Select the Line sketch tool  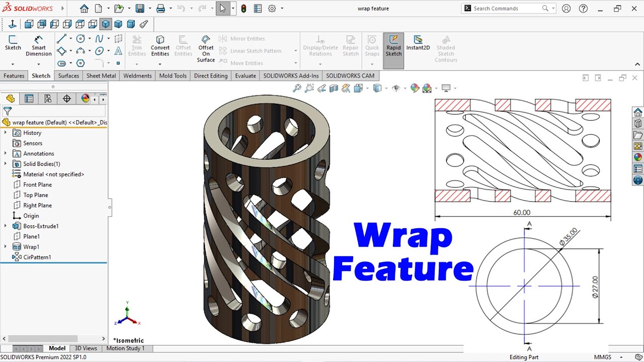pos(61,39)
